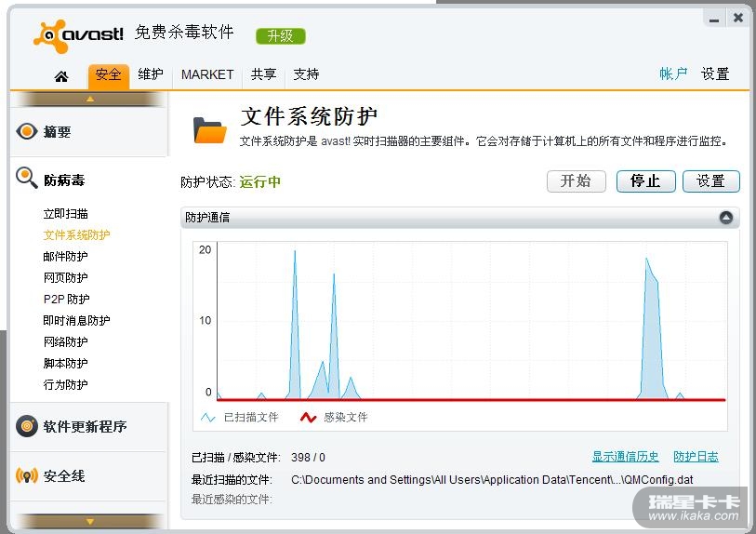
Task: Open the 防护日志 link
Action: click(696, 457)
